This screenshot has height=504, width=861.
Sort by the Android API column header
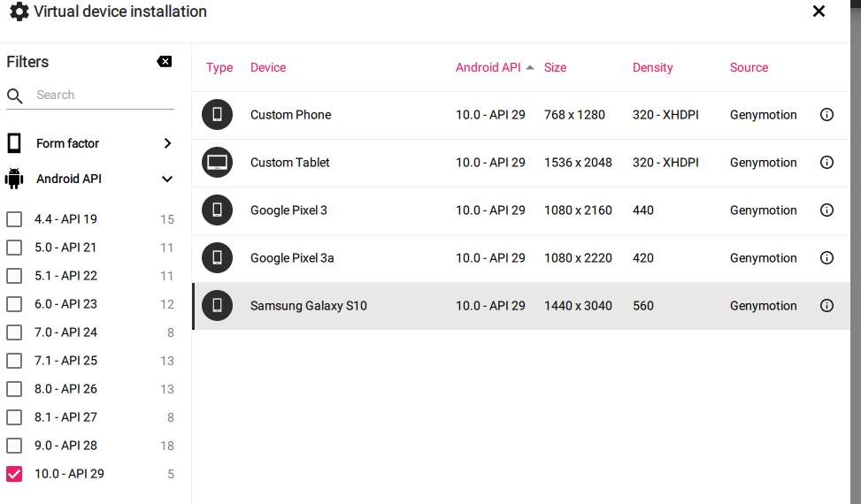click(488, 67)
